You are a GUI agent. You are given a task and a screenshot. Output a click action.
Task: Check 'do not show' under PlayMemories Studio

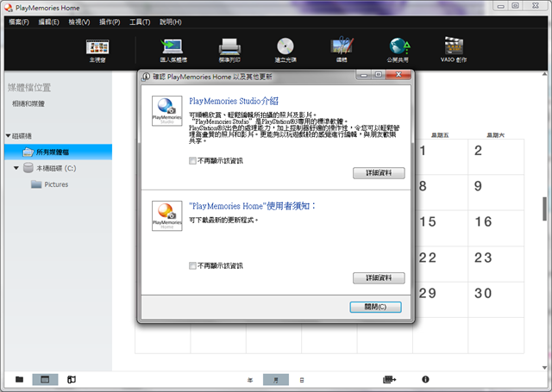(192, 161)
